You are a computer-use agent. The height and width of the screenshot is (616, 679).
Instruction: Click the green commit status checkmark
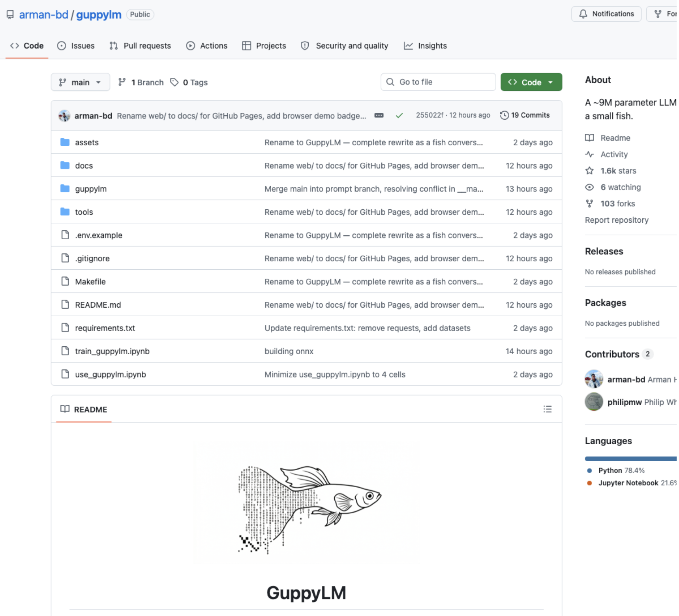400,115
